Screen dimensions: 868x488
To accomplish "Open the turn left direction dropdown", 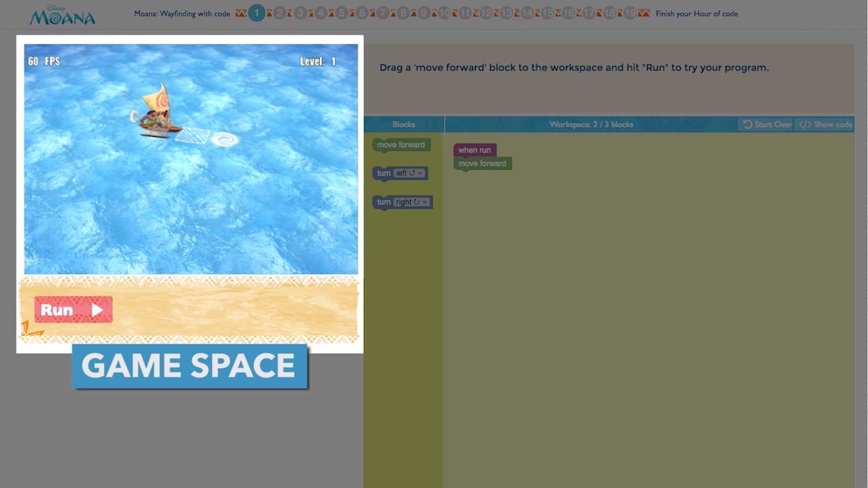I will pos(409,174).
